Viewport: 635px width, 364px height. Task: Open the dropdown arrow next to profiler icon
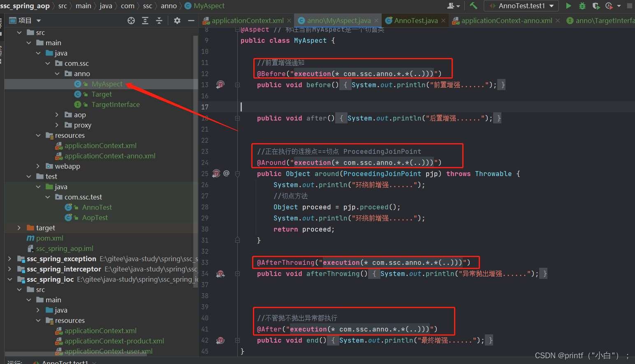click(x=619, y=6)
